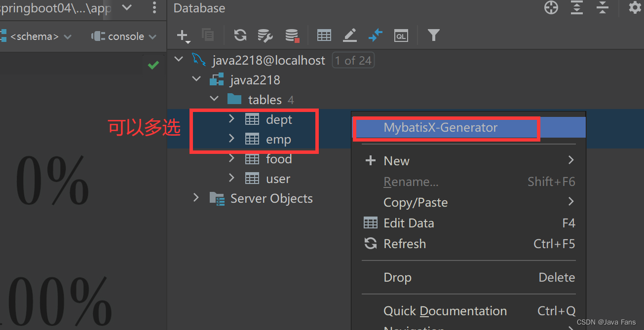
Task: Click the vertical three-dots menu in editor tab bar
Action: coord(155,8)
